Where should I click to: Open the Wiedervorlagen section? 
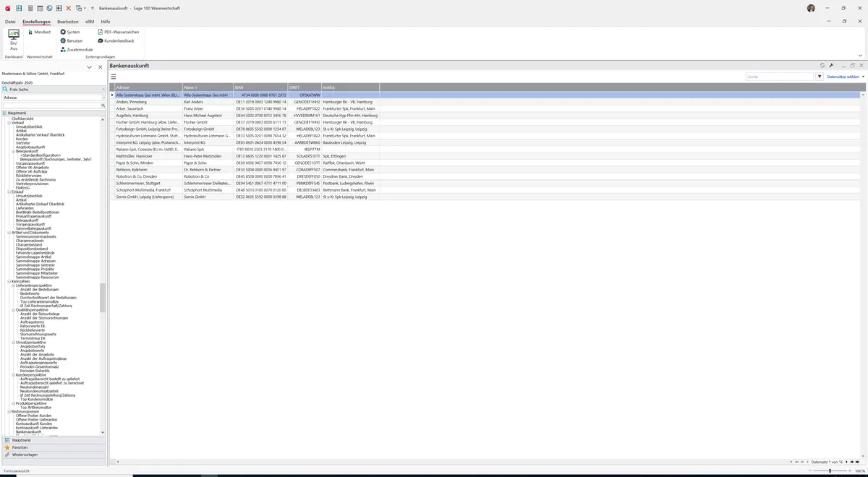tap(54, 455)
